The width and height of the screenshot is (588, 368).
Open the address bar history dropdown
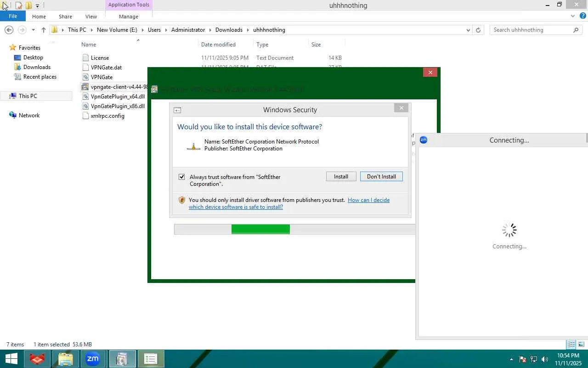[468, 30]
